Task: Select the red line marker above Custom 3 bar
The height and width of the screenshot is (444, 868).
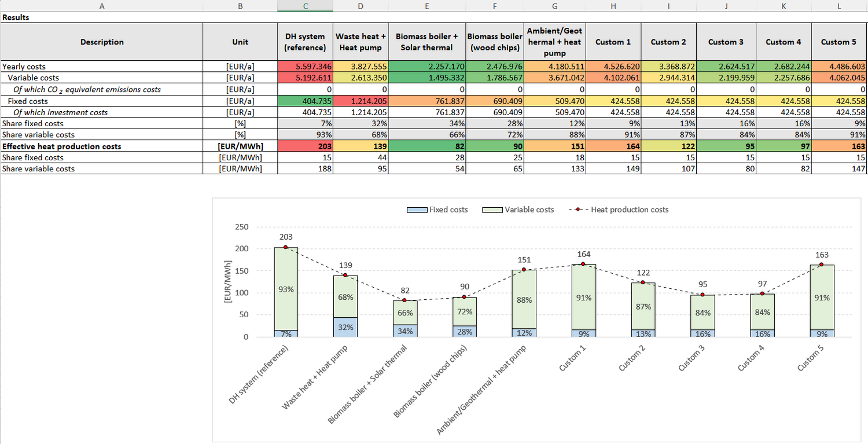Action: [702, 295]
